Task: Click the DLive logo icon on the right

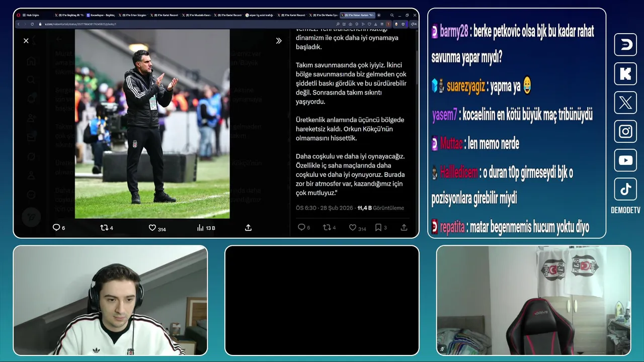Action: click(625, 45)
